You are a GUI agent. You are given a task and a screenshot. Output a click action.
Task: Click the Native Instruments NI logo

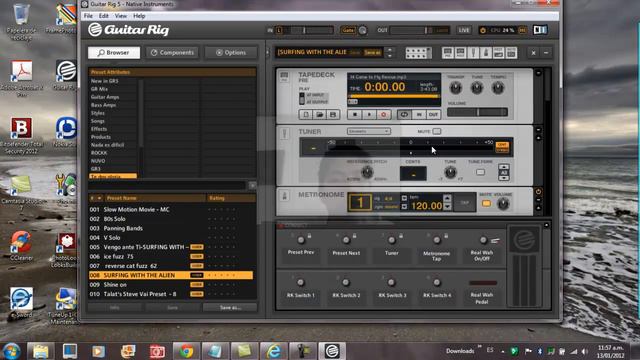pos(540,30)
